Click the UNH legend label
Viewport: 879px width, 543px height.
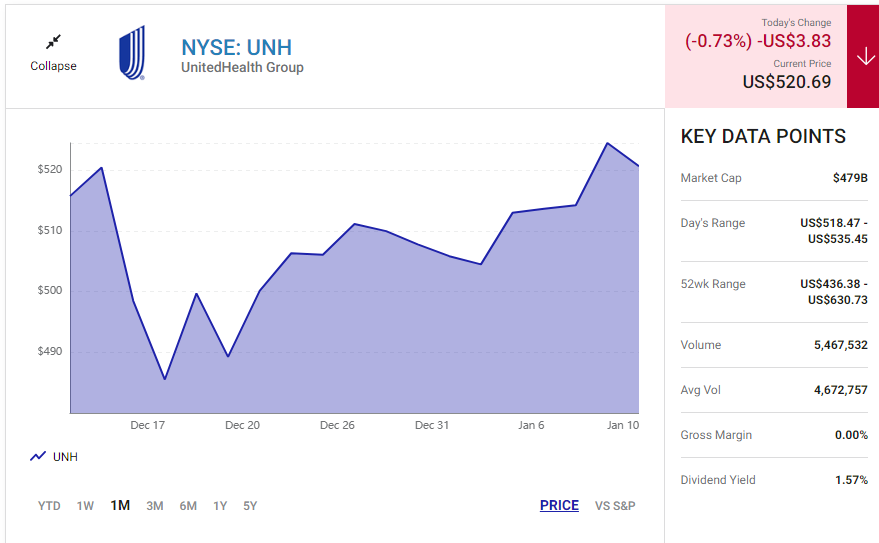point(65,457)
